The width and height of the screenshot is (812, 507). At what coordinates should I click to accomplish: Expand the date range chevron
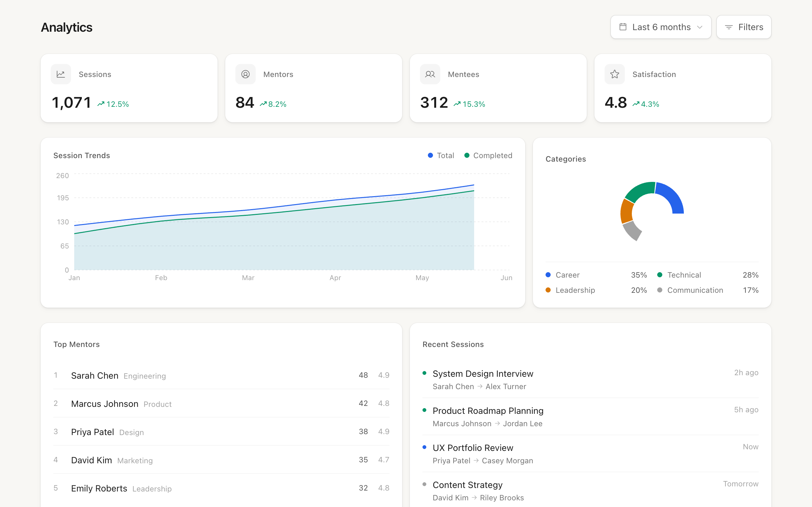click(x=700, y=27)
